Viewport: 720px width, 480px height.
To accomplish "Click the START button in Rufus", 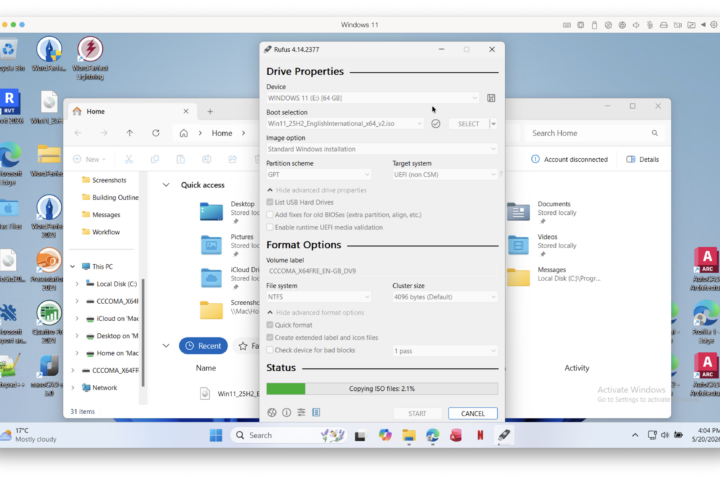I will (x=417, y=413).
